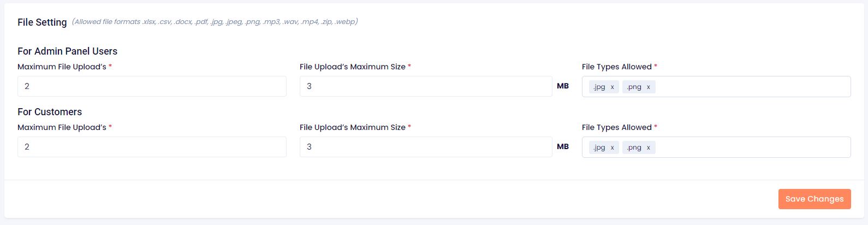Select the .jpg chip under Admin Panel Users
The height and width of the screenshot is (225, 868).
599,87
